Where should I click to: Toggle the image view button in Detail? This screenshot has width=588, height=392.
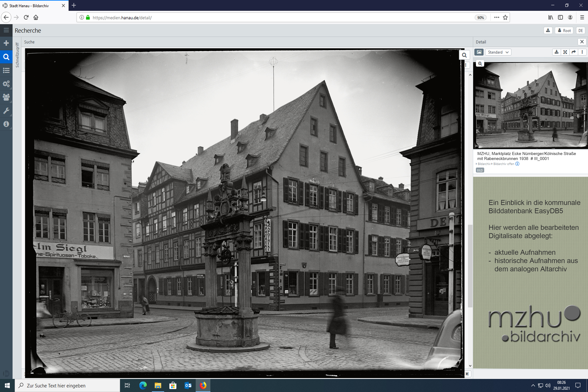(x=479, y=52)
